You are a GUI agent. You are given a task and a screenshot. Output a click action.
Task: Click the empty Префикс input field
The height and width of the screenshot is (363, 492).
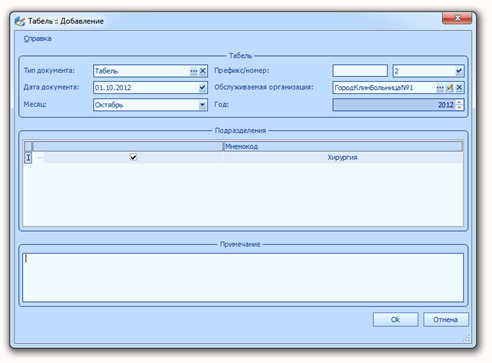[360, 71]
